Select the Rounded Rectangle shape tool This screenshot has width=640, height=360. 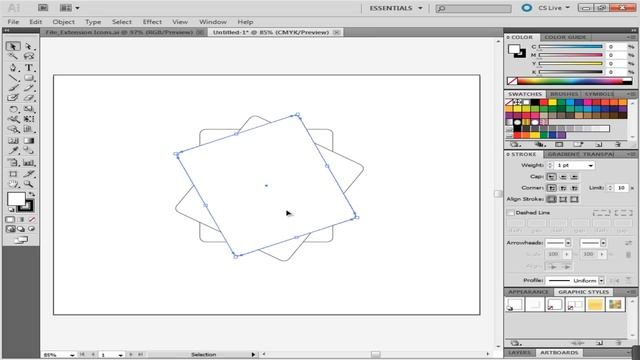(x=28, y=78)
